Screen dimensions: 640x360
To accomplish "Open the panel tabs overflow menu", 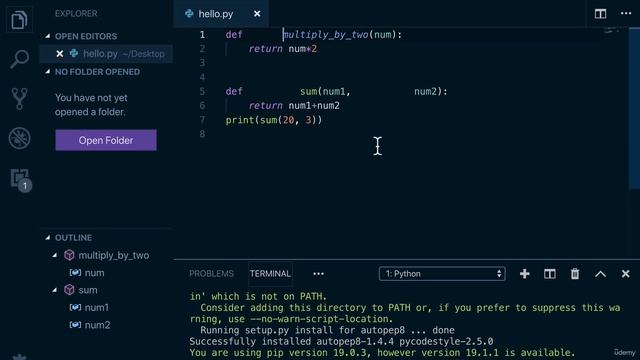I will pyautogui.click(x=318, y=274).
